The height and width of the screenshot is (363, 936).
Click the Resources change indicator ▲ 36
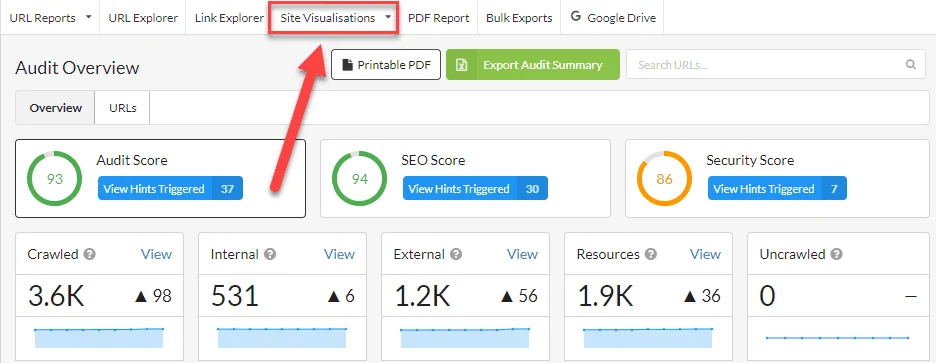tap(701, 296)
